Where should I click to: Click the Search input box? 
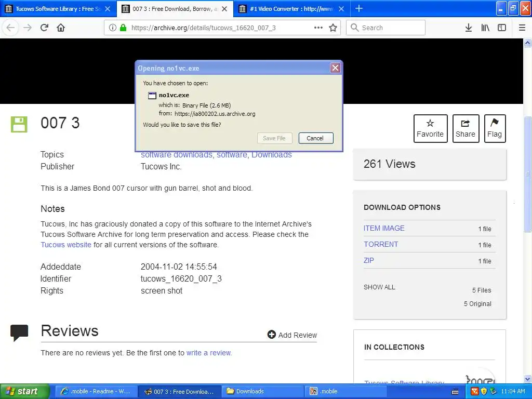click(x=385, y=28)
